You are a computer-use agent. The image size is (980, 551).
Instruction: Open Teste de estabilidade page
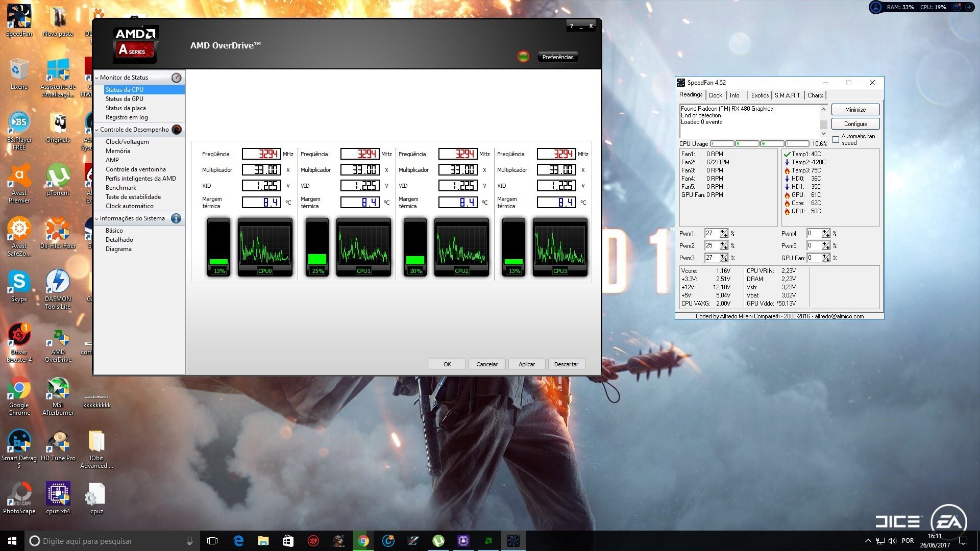pos(133,197)
